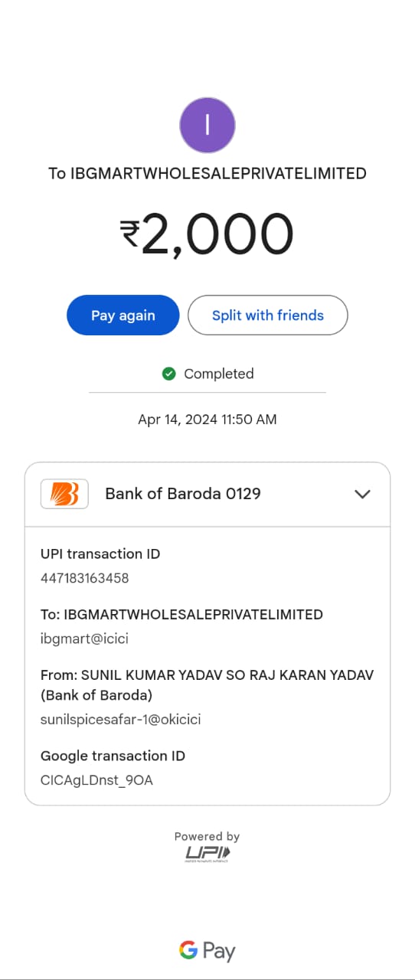This screenshot has width=415, height=980.
Task: Tap the sunilspicesafar-1@okicici UPI address
Action: 121,720
